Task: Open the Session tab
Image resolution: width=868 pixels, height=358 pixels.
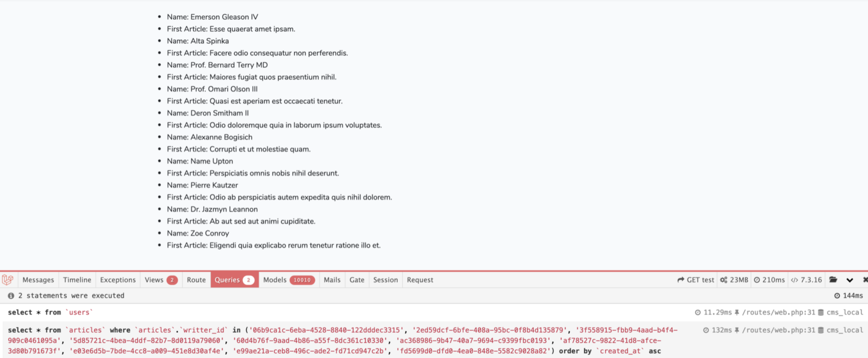Action: pyautogui.click(x=386, y=280)
